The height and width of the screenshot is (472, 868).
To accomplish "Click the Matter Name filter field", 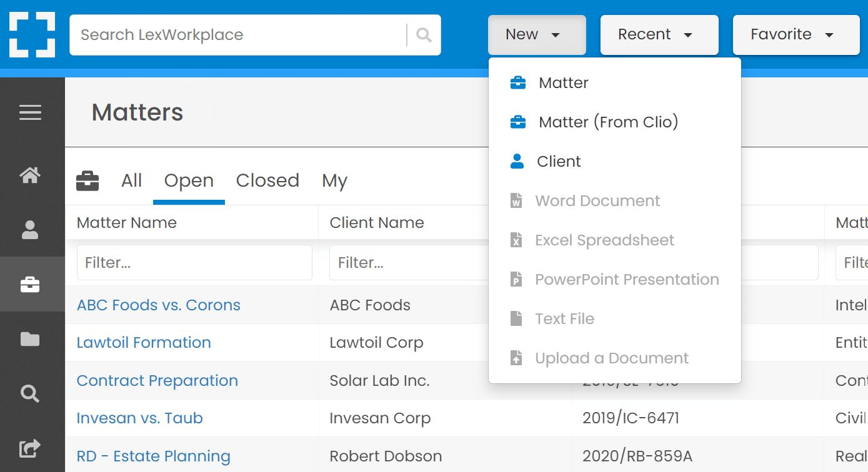I will click(x=194, y=262).
